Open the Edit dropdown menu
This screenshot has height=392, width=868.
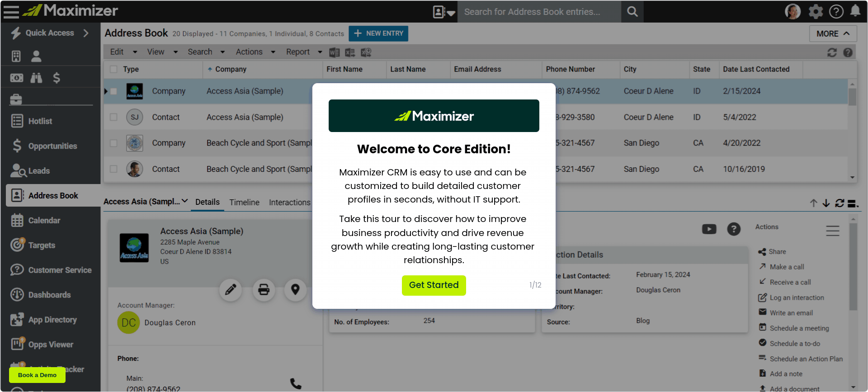click(x=123, y=52)
